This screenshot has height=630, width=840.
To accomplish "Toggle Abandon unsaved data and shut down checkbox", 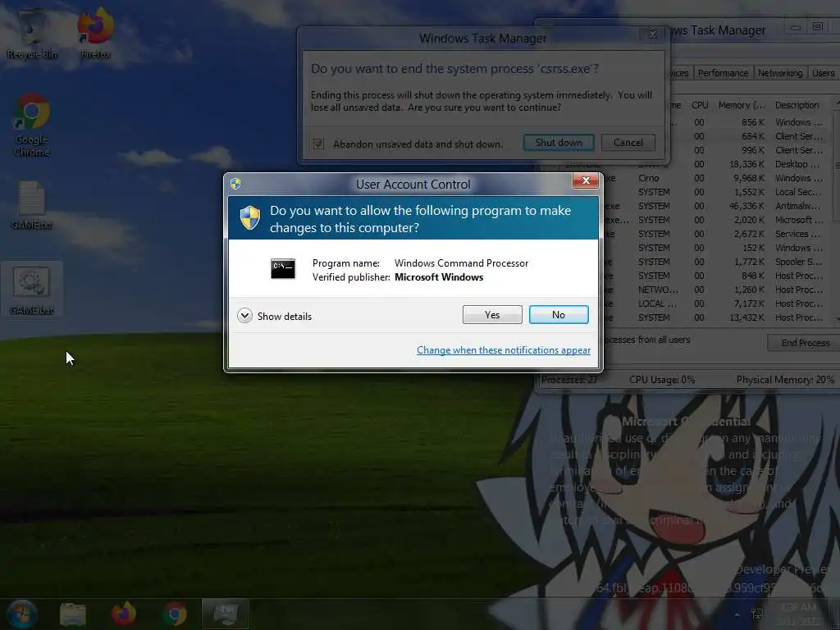I will point(318,144).
